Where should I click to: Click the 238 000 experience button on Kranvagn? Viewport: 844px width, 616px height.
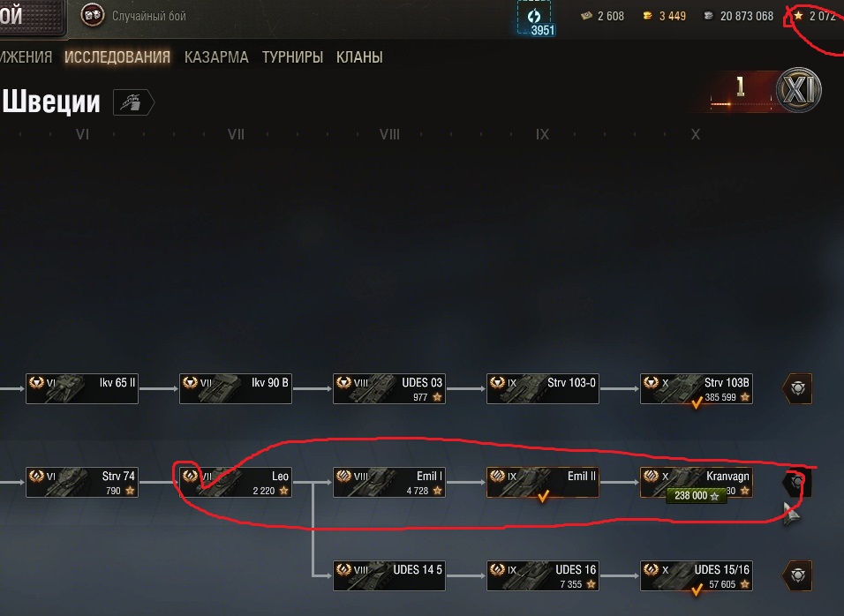click(697, 495)
